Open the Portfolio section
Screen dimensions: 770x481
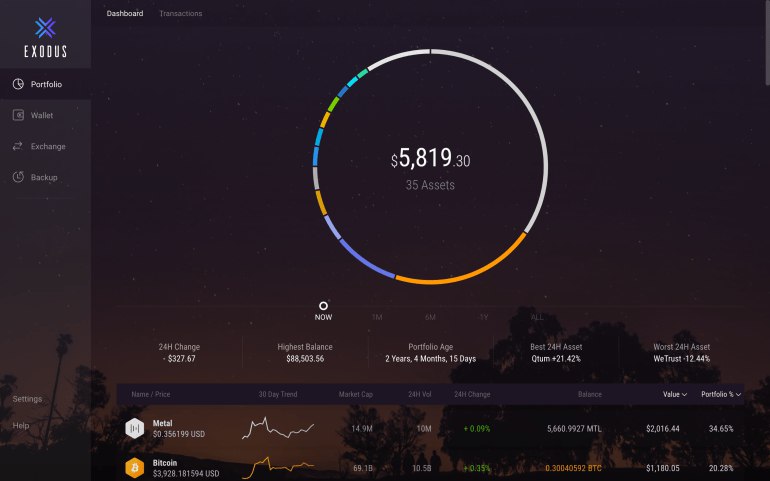45,84
